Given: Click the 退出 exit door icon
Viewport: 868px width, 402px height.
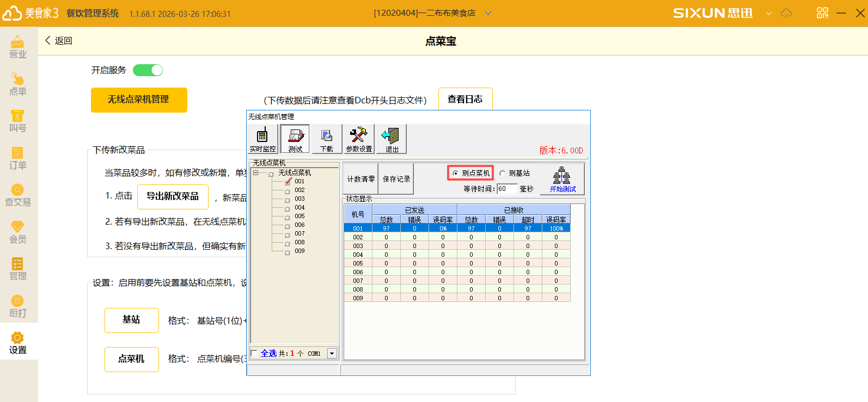Looking at the screenshot, I should pos(392,139).
